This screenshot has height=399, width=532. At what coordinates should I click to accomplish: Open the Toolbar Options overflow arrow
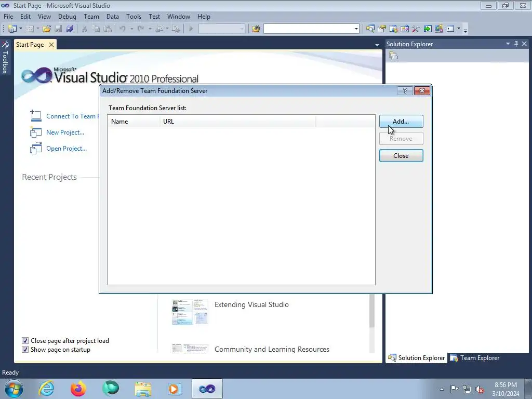coord(465,30)
